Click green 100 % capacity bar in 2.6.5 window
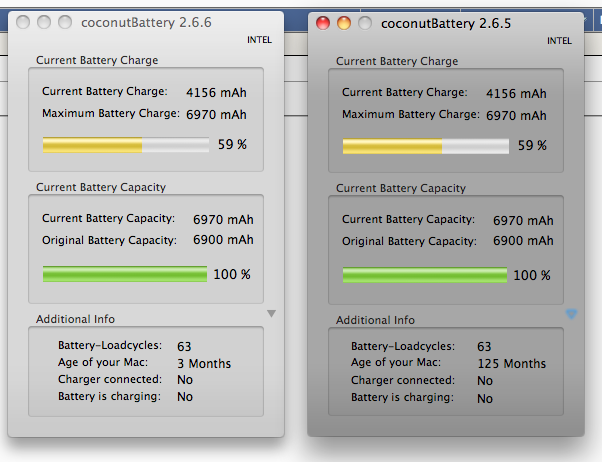The width and height of the screenshot is (602, 462). [425, 275]
